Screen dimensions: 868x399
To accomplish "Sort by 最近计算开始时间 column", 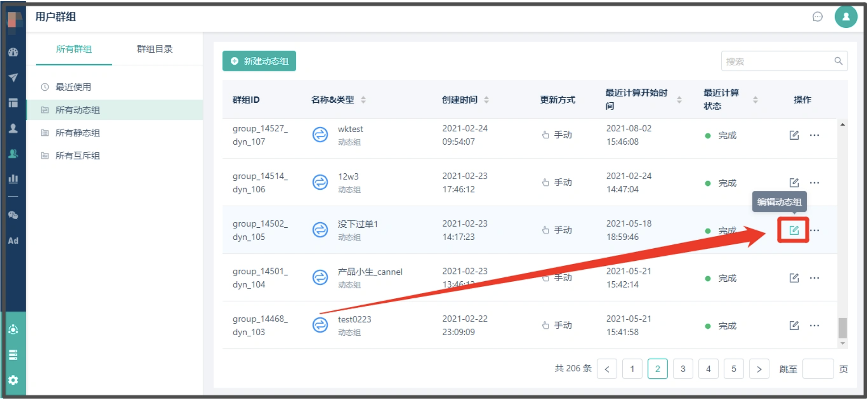I will tap(679, 100).
